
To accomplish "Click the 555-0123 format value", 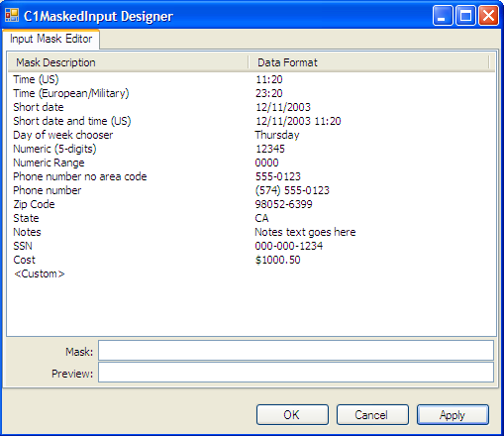I will (x=278, y=176).
